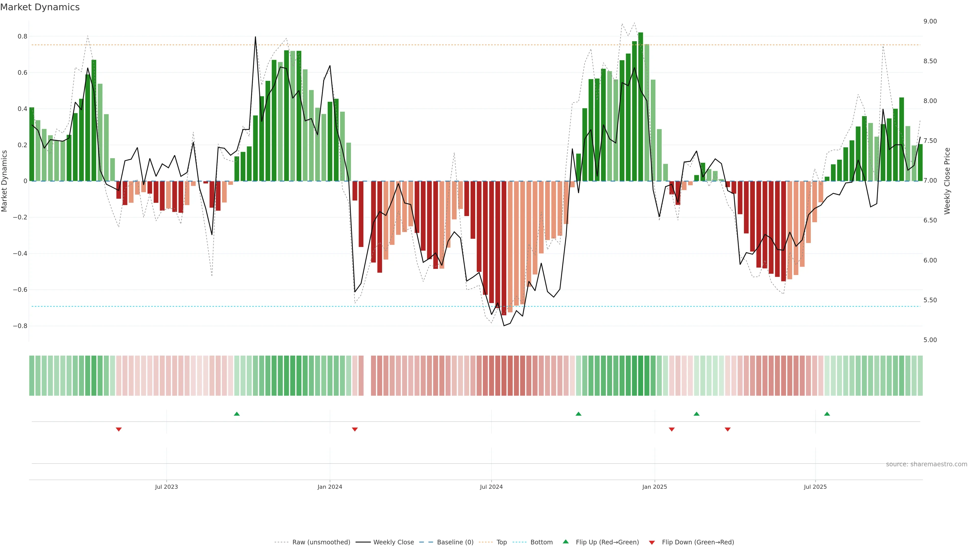980x551 pixels.
Task: Click Flip Up legend green triangle icon
Action: click(x=566, y=542)
